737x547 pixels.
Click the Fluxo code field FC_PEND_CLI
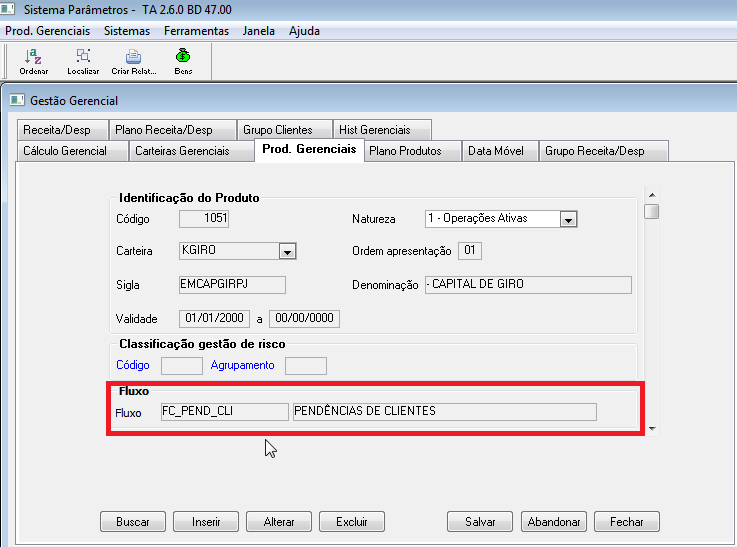pos(225,412)
